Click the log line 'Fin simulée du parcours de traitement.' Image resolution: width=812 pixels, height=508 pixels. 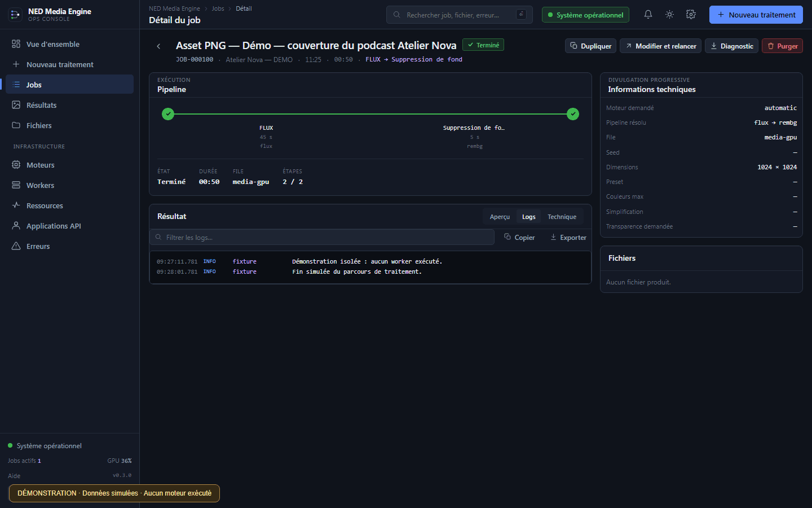(x=356, y=271)
